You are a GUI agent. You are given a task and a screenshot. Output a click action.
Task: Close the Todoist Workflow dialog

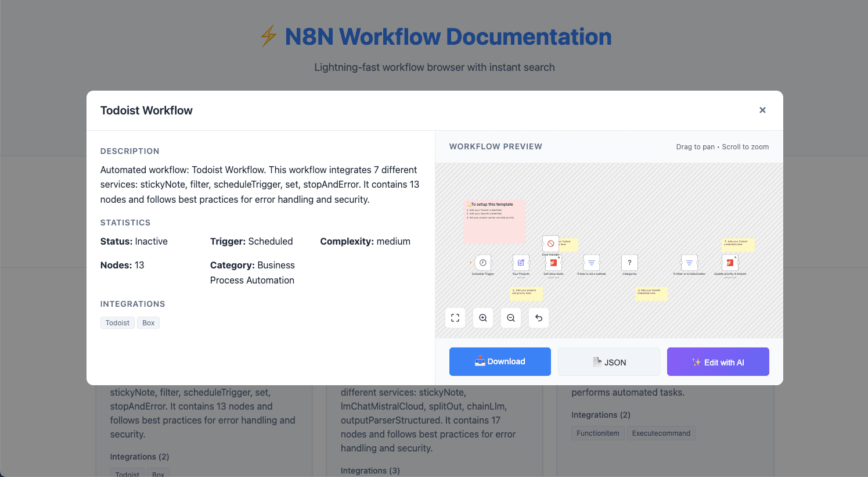click(762, 110)
